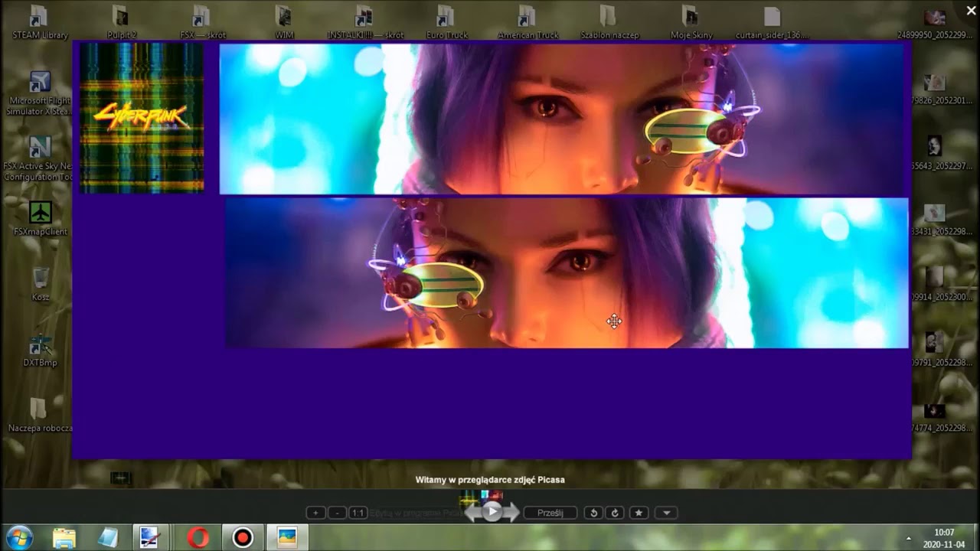980x551 pixels.
Task: Go to the next photo arrow
Action: click(x=512, y=512)
